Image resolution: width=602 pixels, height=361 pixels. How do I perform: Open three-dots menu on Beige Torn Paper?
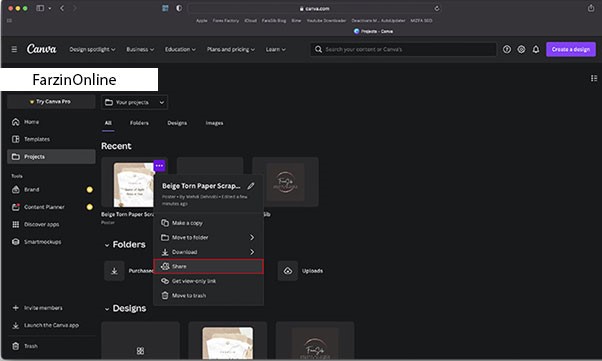(x=159, y=166)
